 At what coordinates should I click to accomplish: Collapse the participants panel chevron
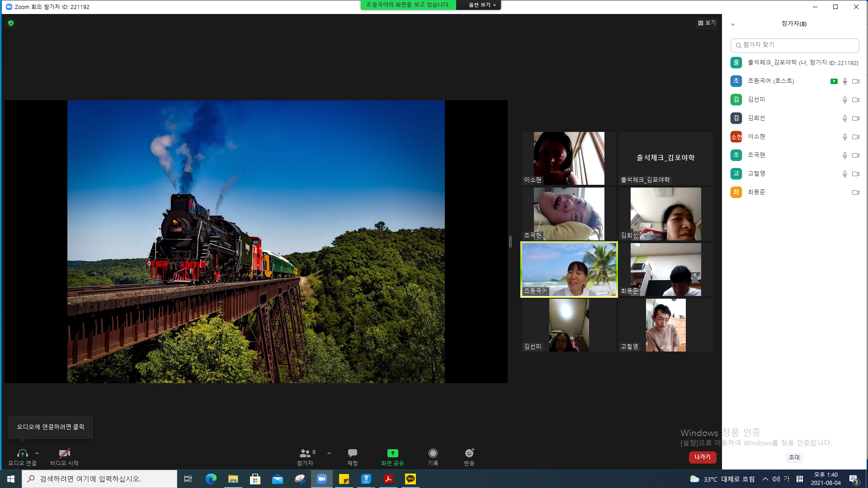click(733, 24)
